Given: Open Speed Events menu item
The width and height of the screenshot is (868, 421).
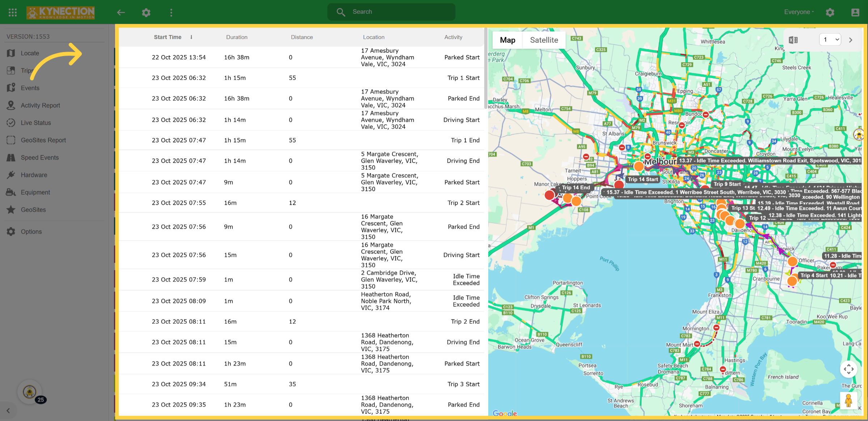Looking at the screenshot, I should (40, 157).
